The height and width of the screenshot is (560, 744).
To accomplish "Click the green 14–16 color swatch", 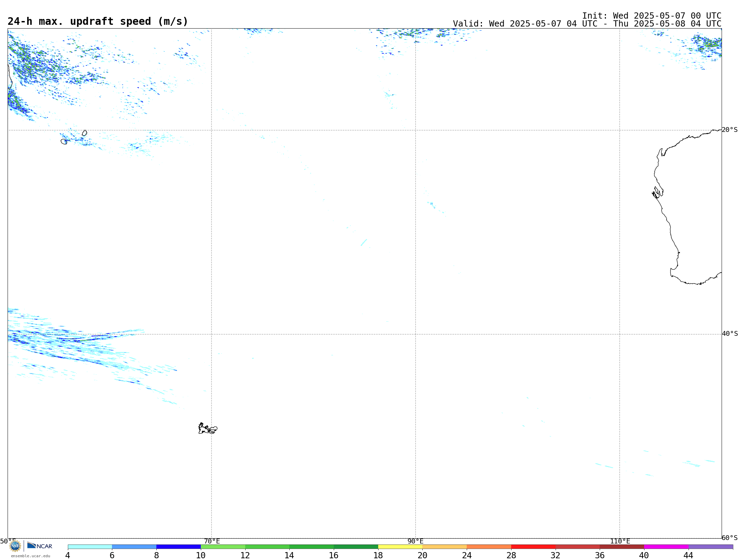I will point(312,547).
